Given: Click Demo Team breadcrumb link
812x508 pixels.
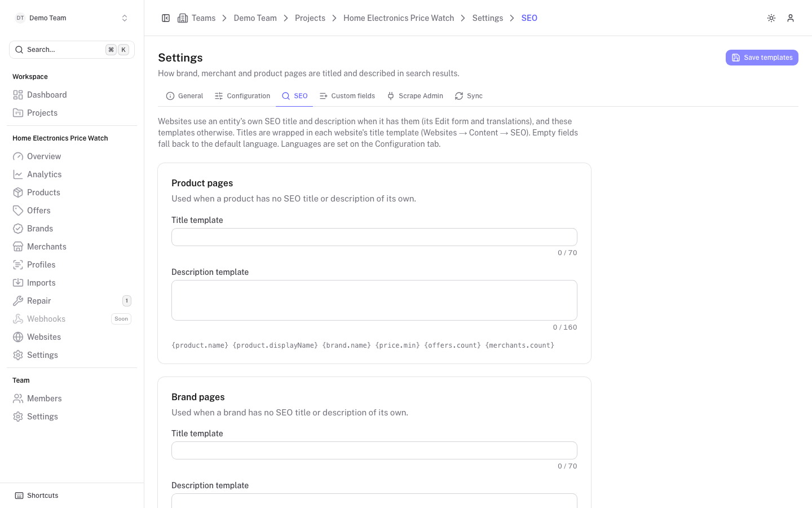Looking at the screenshot, I should pos(255,18).
